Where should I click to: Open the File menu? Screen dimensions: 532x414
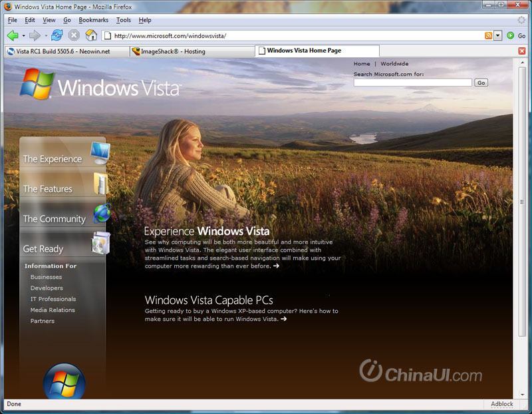[12, 20]
